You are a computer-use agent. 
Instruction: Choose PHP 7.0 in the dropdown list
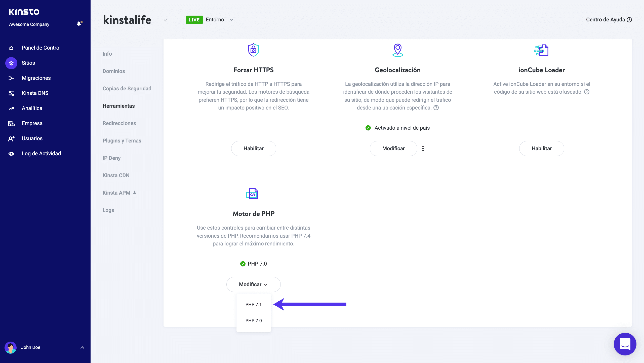click(x=253, y=321)
